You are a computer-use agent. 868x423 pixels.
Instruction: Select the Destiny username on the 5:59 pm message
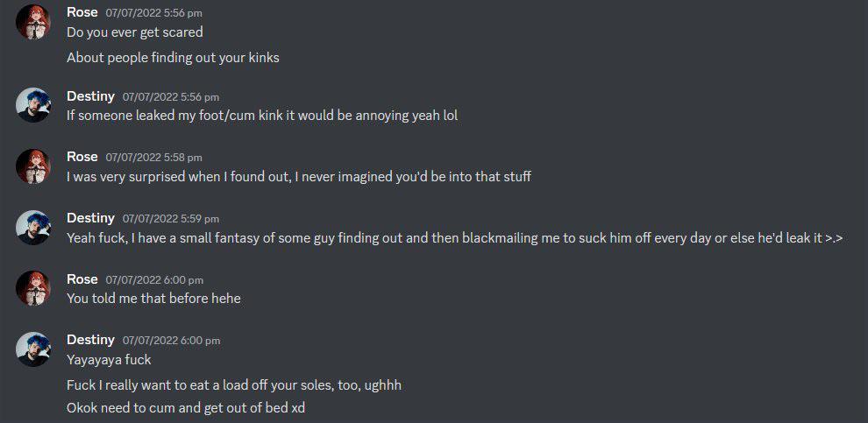click(90, 218)
